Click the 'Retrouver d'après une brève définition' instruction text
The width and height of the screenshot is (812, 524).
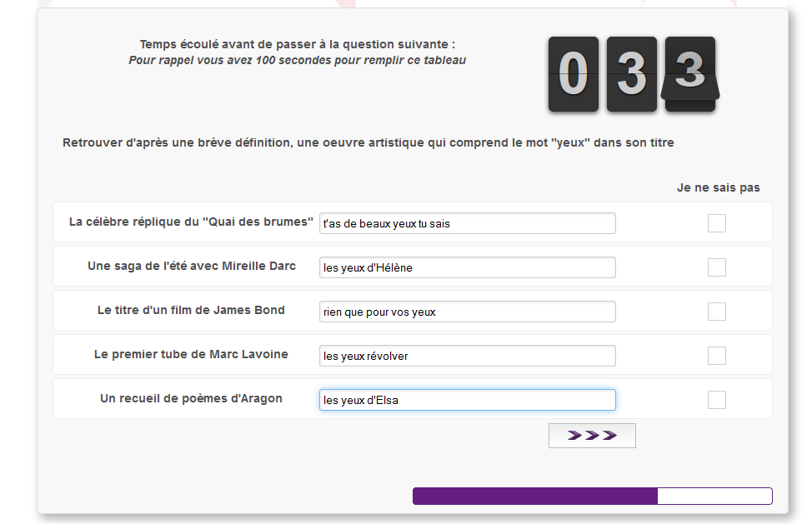(x=368, y=142)
